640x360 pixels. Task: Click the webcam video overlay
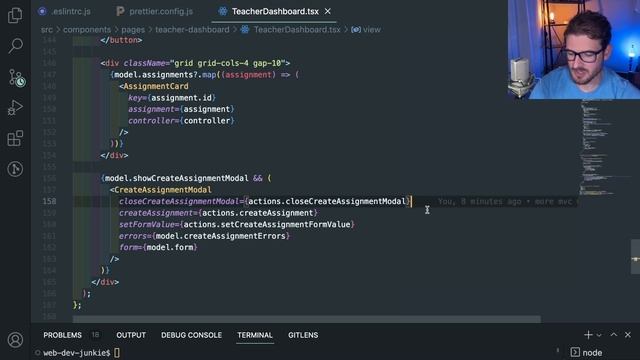click(574, 49)
